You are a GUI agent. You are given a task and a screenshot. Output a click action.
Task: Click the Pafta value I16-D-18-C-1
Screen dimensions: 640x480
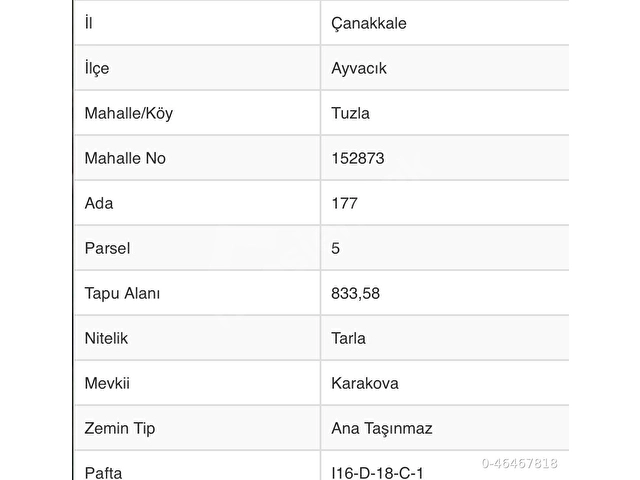point(377,473)
